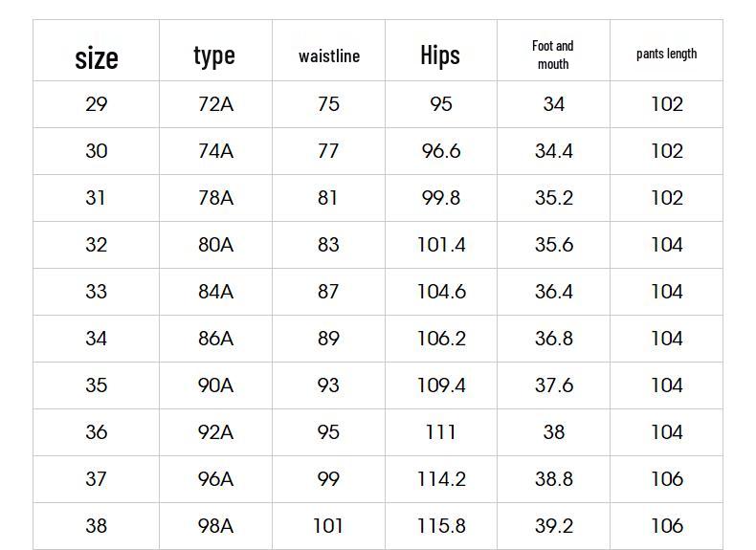The width and height of the screenshot is (756, 550).
Task: Select pants length 104 in size 34 row
Action: [667, 338]
